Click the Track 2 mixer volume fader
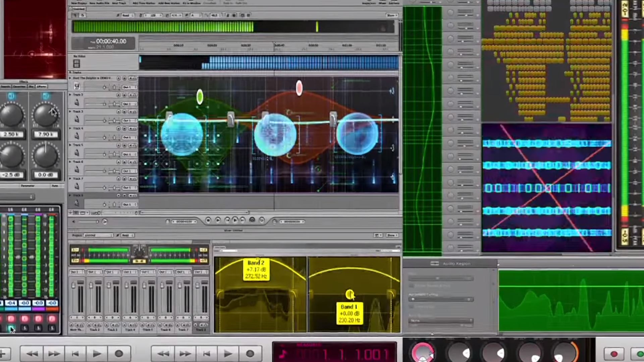The width and height of the screenshot is (644, 362). (x=91, y=286)
